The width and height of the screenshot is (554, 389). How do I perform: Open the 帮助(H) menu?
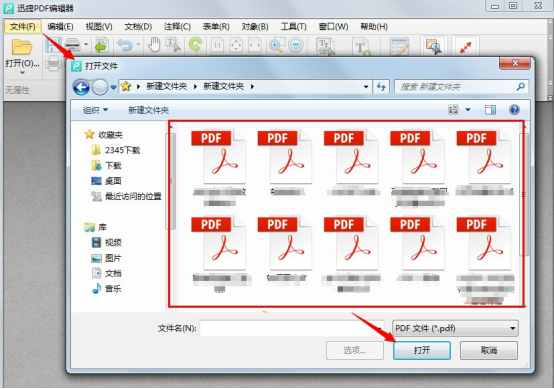[x=374, y=27]
